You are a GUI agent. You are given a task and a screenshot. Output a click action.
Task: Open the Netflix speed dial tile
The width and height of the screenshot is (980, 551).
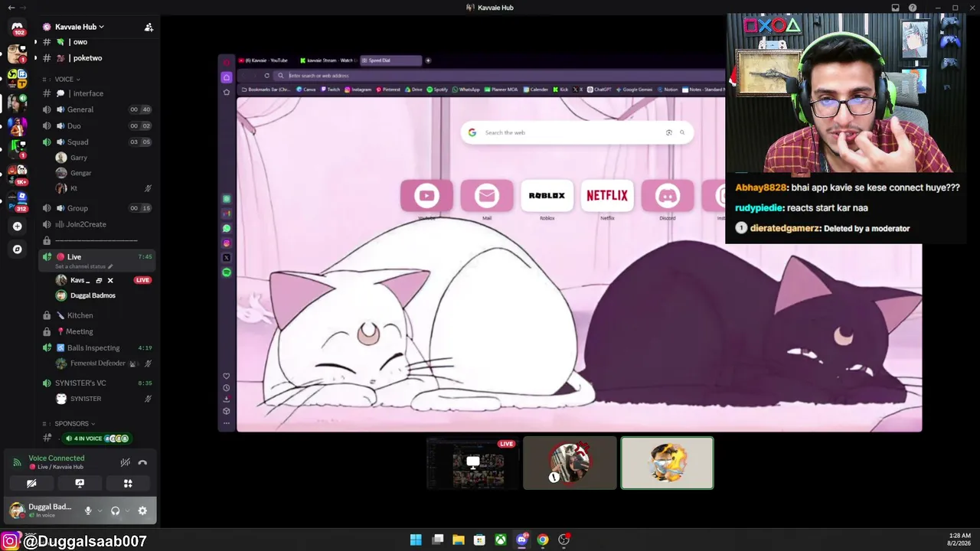607,196
